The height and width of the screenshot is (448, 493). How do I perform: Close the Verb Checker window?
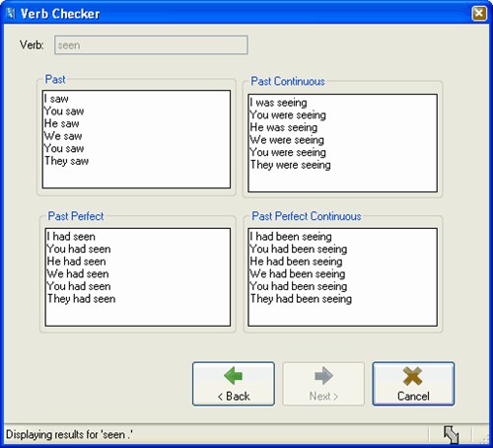pos(479,14)
